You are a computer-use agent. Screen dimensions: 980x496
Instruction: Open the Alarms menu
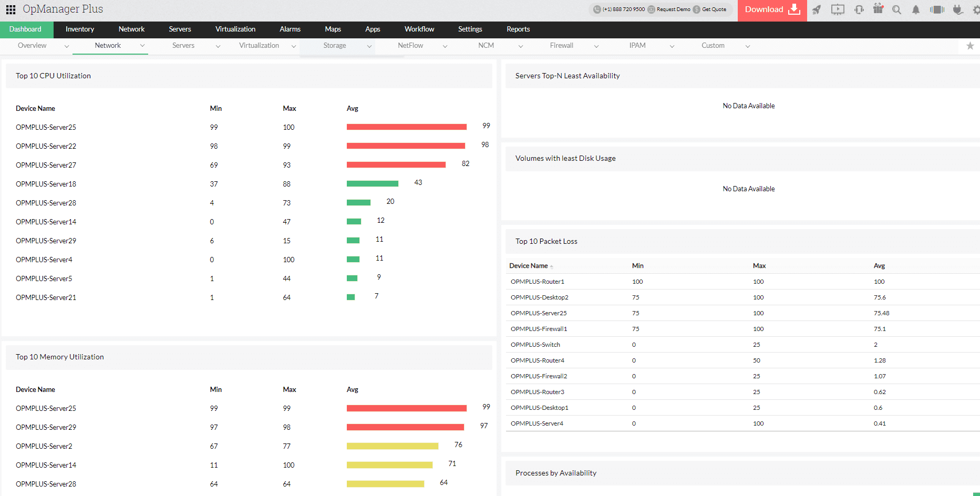click(x=290, y=29)
